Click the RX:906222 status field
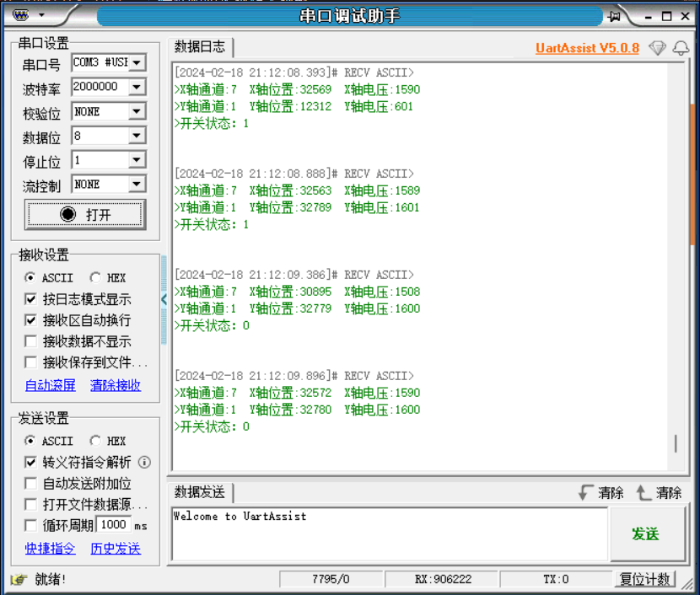The width and height of the screenshot is (700, 595). [443, 579]
